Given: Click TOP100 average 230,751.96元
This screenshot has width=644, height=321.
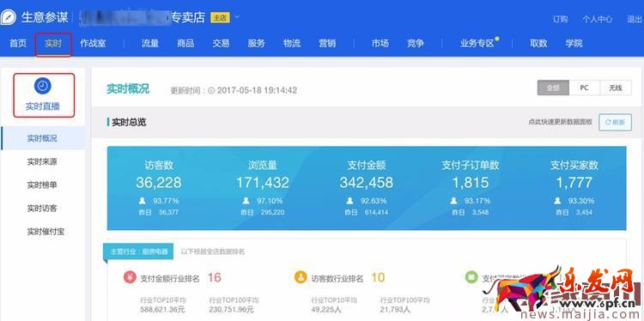Looking at the screenshot, I should click(x=232, y=310).
